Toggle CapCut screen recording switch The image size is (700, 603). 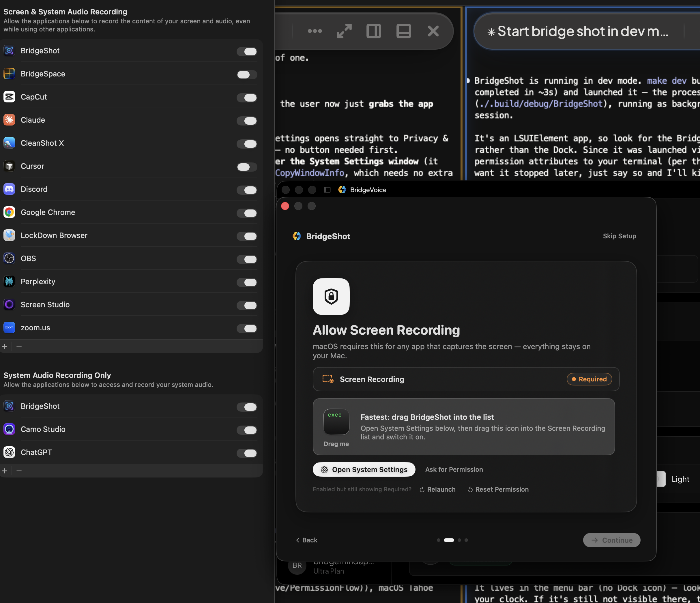coord(247,98)
